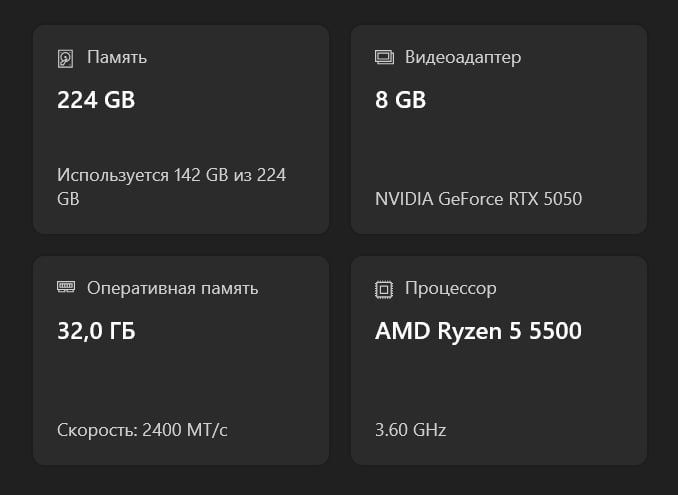
Task: Click the 3.60 GHz processor speed
Action: coord(410,430)
